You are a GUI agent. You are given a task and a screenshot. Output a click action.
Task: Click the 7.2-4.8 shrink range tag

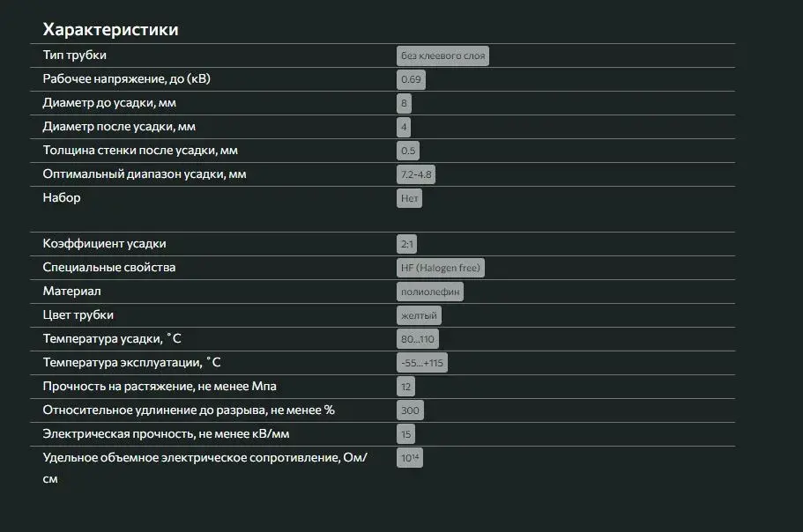pyautogui.click(x=416, y=174)
